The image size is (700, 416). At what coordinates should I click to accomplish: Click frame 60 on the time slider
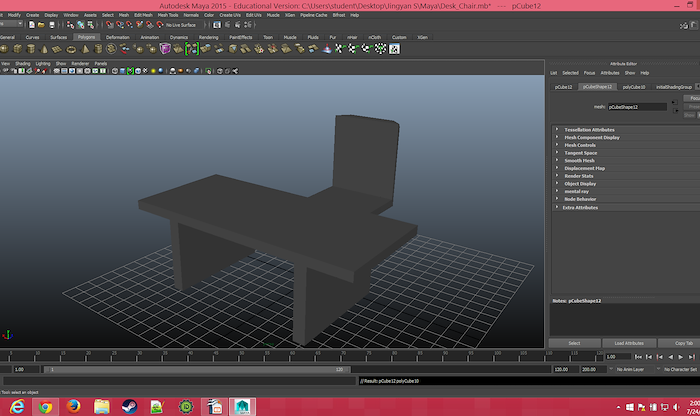tap(292, 356)
